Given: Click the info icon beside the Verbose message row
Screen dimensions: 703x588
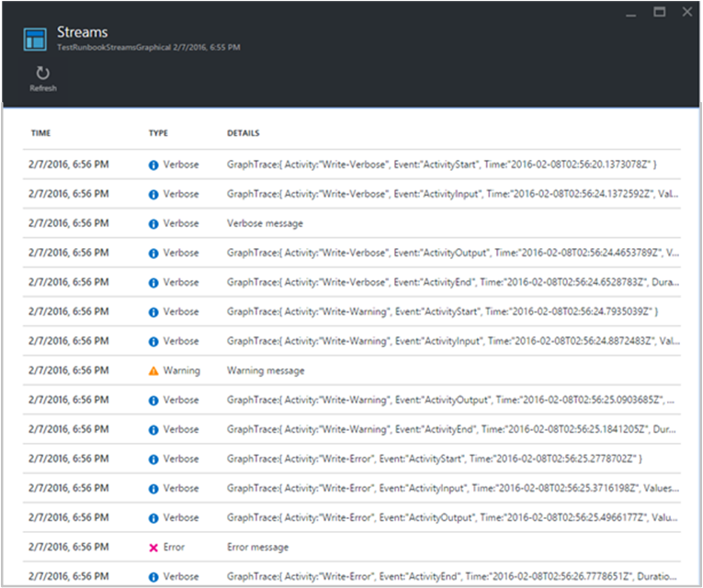Looking at the screenshot, I should click(153, 224).
